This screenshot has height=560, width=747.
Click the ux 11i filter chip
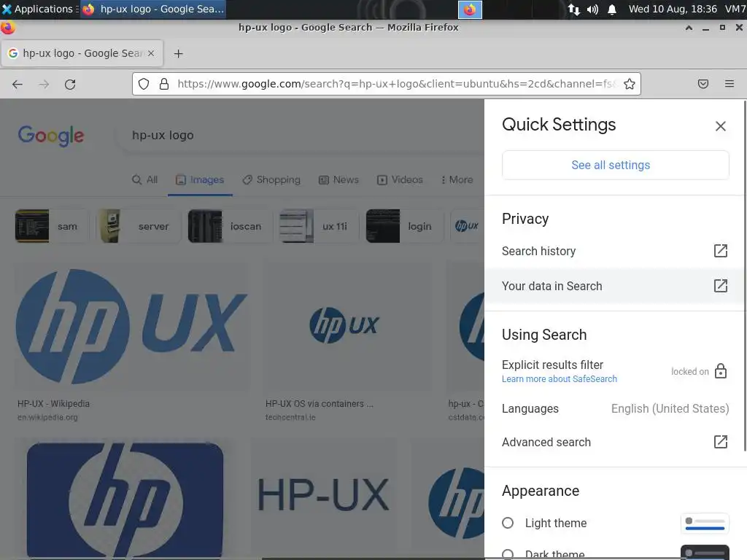pos(319,226)
